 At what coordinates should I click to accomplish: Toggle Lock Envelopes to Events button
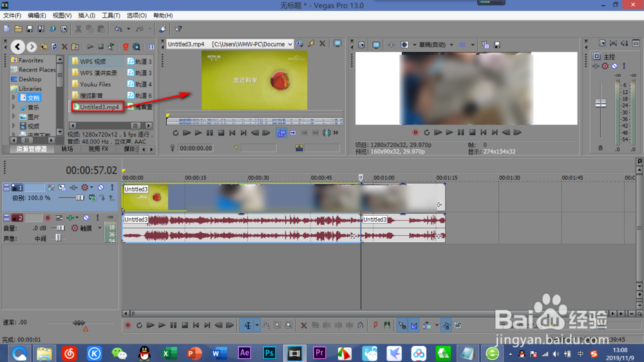click(446, 325)
